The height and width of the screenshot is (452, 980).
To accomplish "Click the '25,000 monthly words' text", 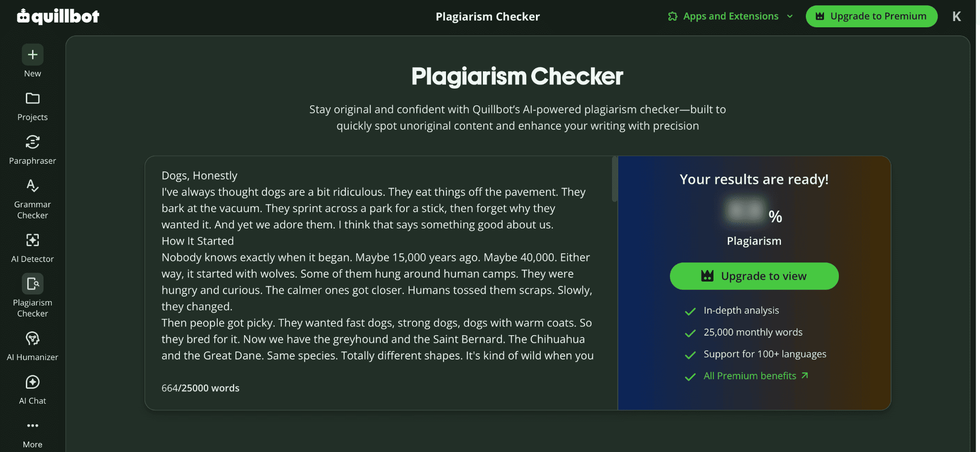I will (753, 332).
